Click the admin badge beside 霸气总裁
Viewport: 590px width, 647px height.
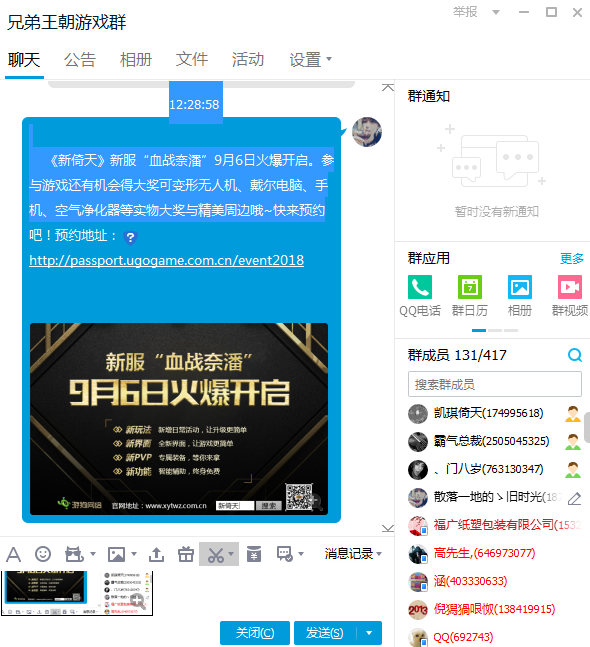click(573, 442)
